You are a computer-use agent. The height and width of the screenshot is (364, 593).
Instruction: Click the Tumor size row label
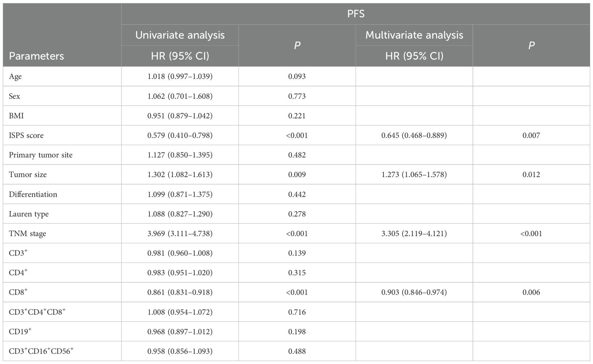click(28, 174)
